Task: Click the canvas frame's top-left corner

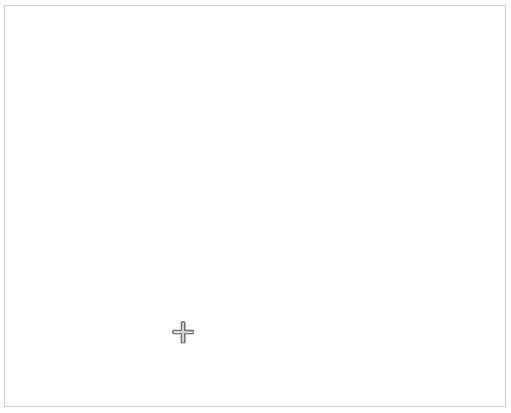Action: click(x=5, y=5)
